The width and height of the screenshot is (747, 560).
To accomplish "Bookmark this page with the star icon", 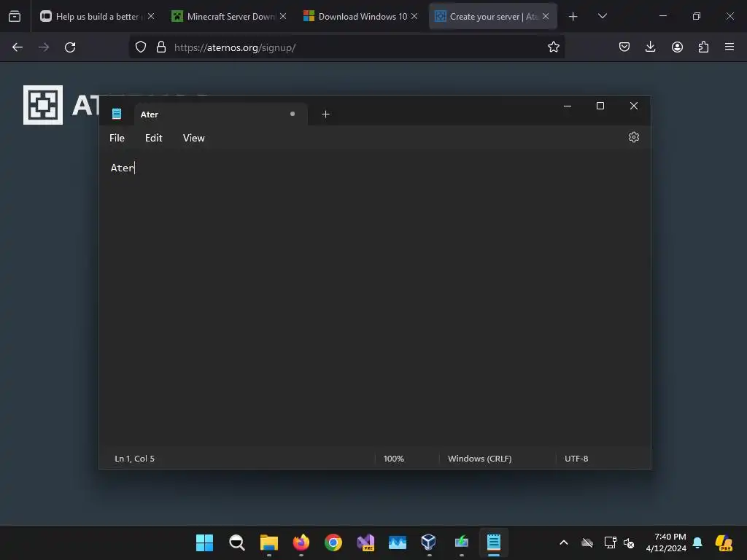I will pyautogui.click(x=553, y=47).
